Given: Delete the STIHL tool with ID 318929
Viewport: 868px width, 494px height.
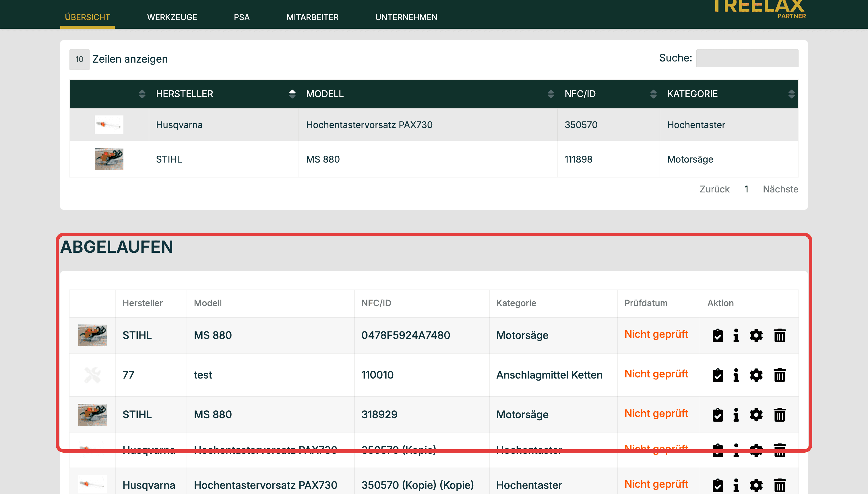Looking at the screenshot, I should [780, 415].
